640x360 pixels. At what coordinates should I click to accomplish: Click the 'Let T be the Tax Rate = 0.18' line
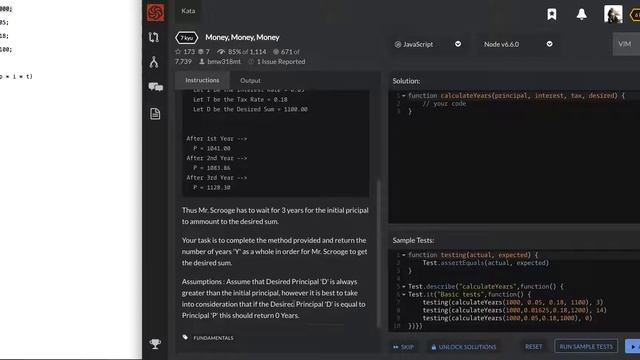pyautogui.click(x=240, y=100)
